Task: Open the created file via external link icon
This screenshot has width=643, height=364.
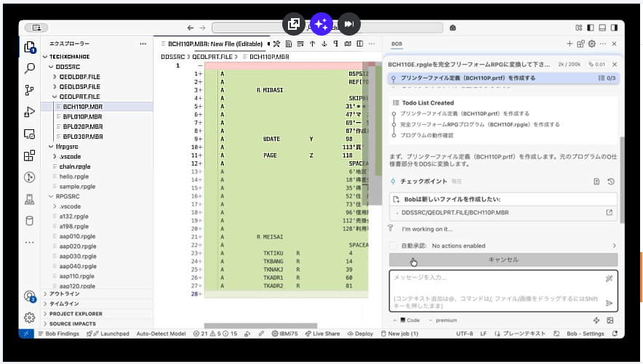Action: point(610,212)
